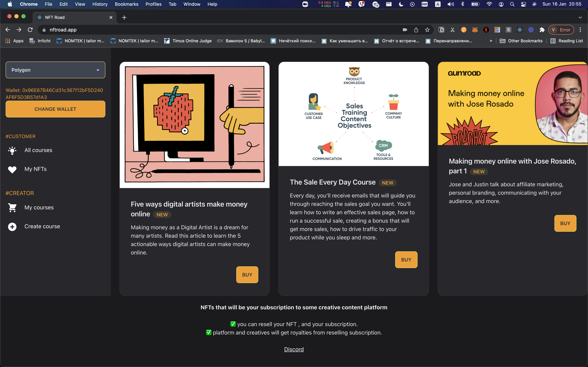
Task: Open the Chrome extensions puzzle icon
Action: pyautogui.click(x=542, y=30)
